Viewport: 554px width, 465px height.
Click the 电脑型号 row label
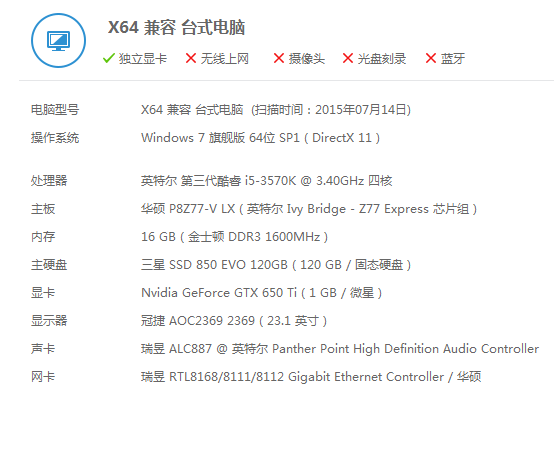[x=55, y=110]
